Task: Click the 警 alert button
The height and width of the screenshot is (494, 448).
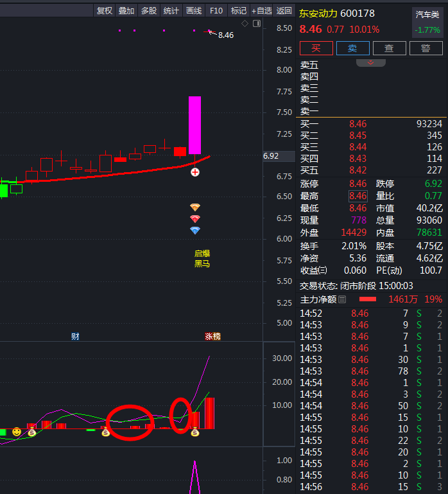Action: [x=426, y=48]
